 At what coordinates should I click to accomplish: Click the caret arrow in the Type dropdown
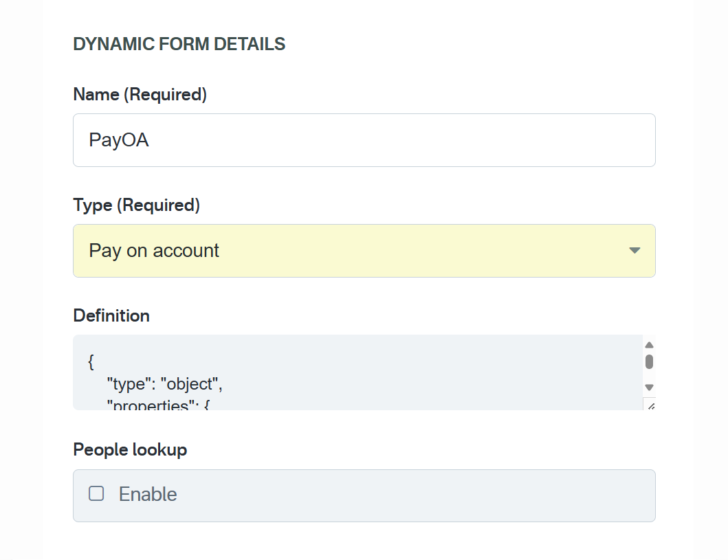point(635,251)
